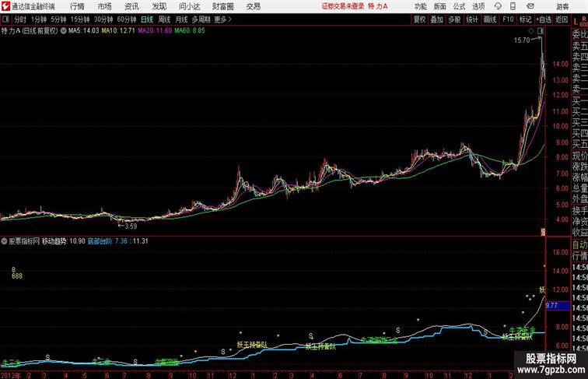Open the 版面 menu
Image resolution: width=588 pixels, height=379 pixels.
pos(439,6)
